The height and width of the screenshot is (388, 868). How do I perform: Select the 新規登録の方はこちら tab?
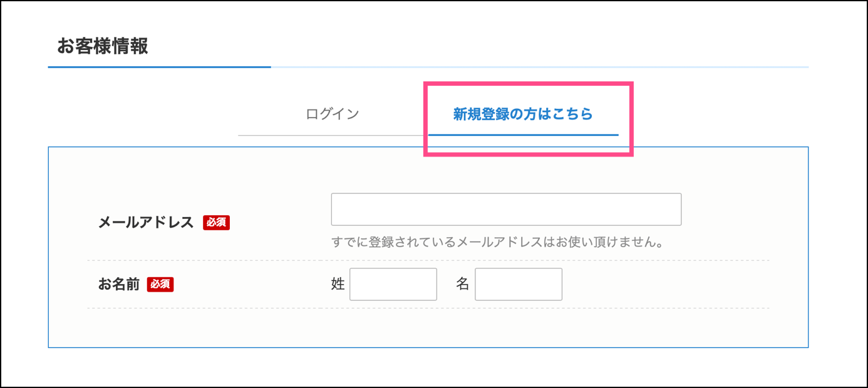click(x=523, y=115)
